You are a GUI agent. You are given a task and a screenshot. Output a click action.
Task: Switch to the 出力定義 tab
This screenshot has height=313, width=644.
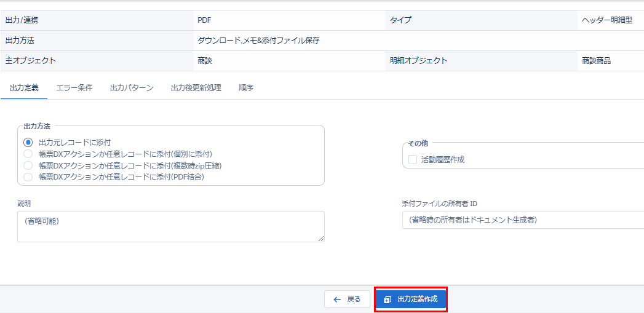[x=25, y=88]
